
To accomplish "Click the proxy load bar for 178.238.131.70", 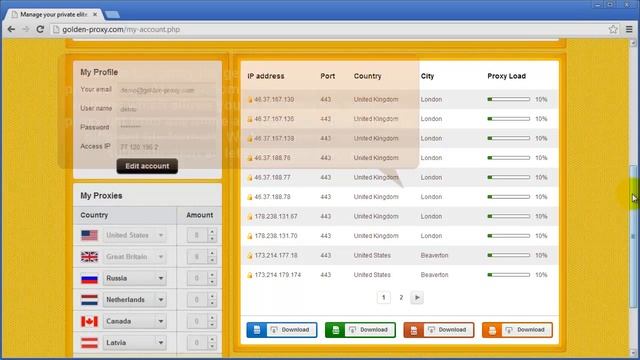I will pyautogui.click(x=509, y=236).
